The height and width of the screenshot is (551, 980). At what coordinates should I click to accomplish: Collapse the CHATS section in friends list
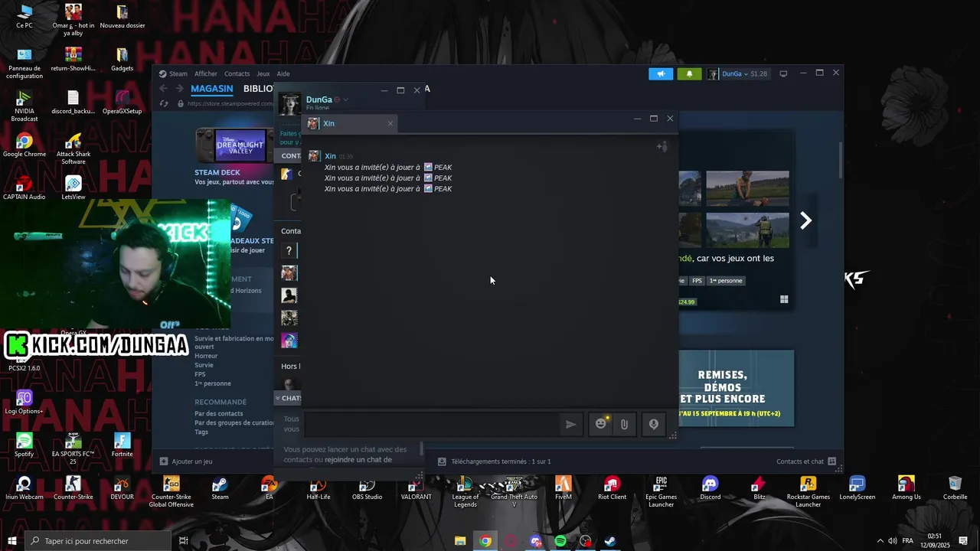278,398
